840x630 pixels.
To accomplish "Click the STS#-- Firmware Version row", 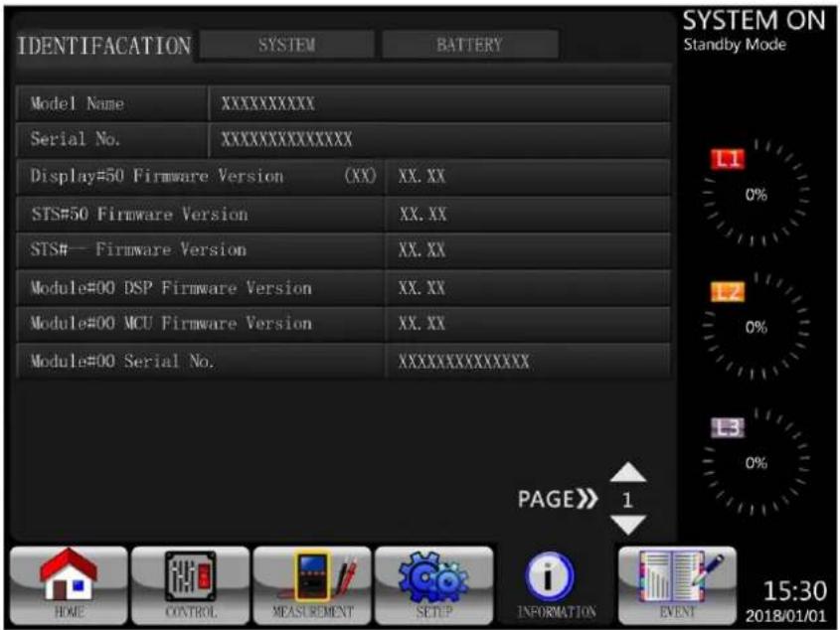I will [x=343, y=250].
